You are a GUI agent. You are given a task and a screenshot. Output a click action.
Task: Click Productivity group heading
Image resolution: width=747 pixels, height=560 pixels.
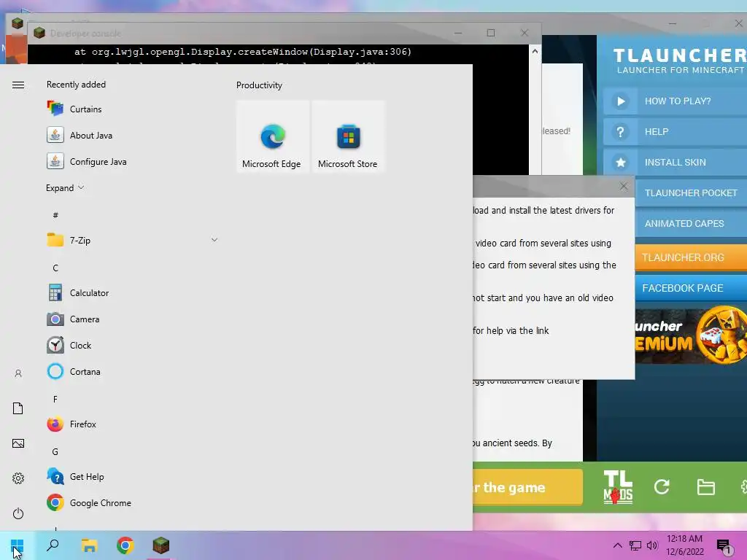click(259, 85)
